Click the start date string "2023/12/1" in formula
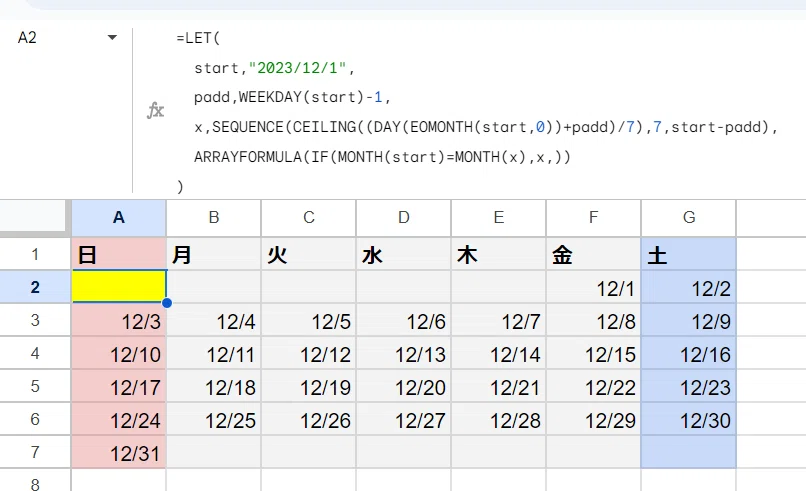The image size is (806, 491). (x=298, y=68)
